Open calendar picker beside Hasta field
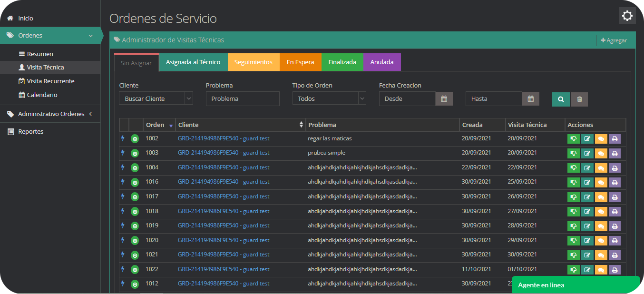644x294 pixels. pyautogui.click(x=530, y=99)
